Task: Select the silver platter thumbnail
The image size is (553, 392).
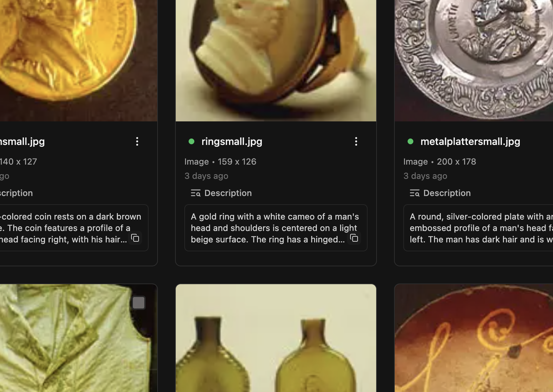Action: [474, 61]
